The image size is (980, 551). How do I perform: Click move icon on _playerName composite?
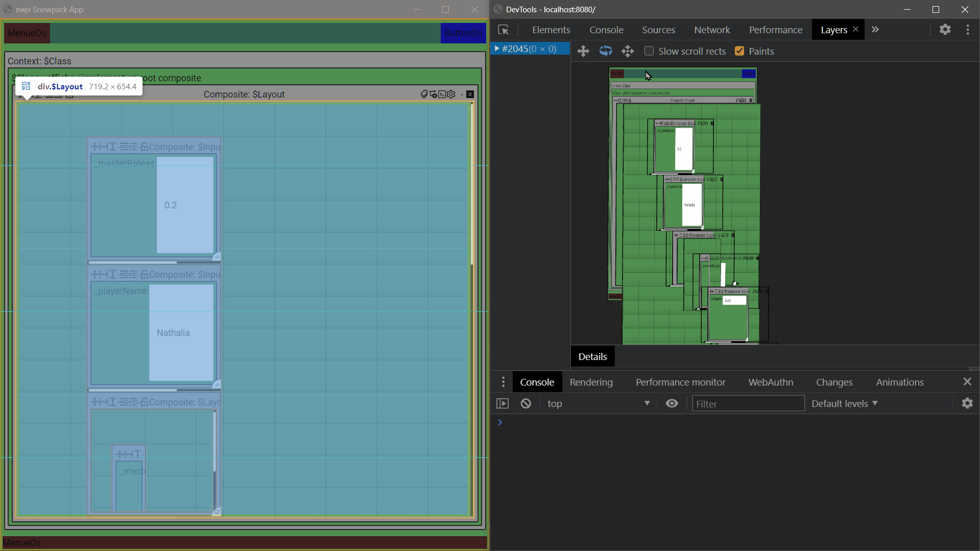pyautogui.click(x=94, y=274)
